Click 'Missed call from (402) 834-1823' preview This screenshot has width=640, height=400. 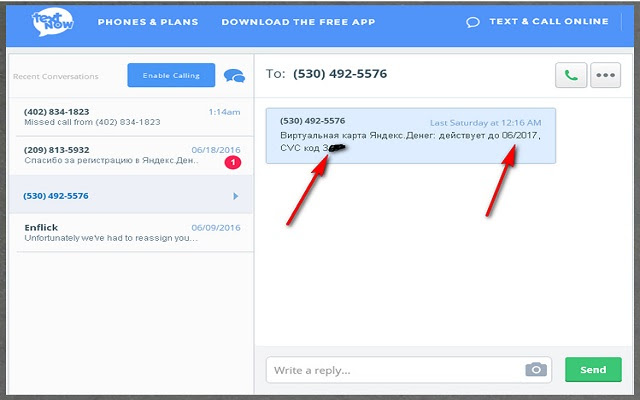92,122
